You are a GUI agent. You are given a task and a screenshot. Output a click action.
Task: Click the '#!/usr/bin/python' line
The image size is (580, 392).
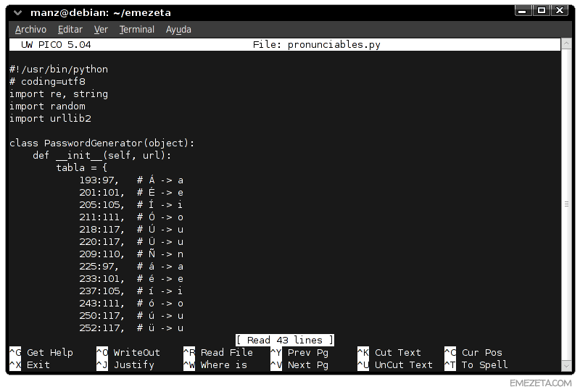coord(59,69)
